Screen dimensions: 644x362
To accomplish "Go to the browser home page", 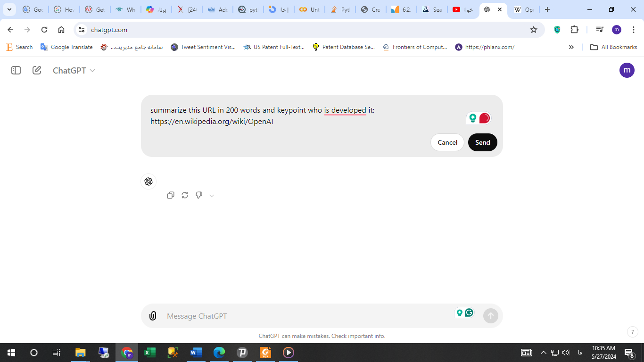I will point(61,30).
